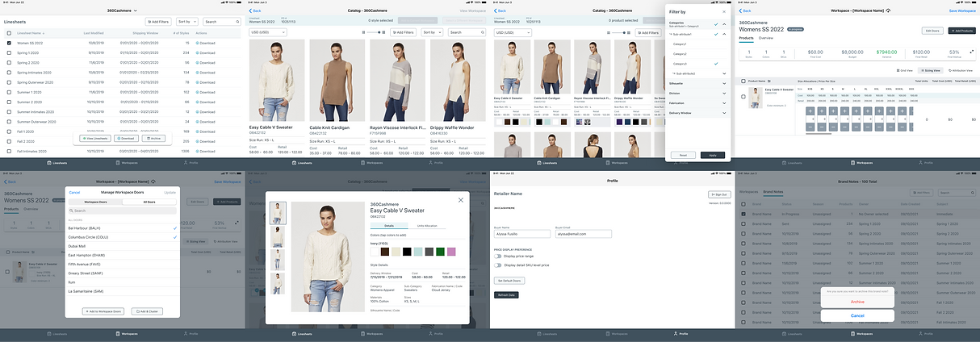Viewport: 980px width, 342px height.
Task: Click Sign Out on the Profile screen
Action: pos(718,194)
